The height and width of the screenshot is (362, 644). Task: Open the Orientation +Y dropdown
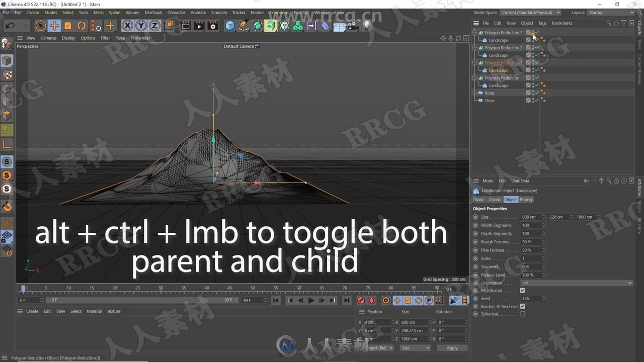coord(577,283)
